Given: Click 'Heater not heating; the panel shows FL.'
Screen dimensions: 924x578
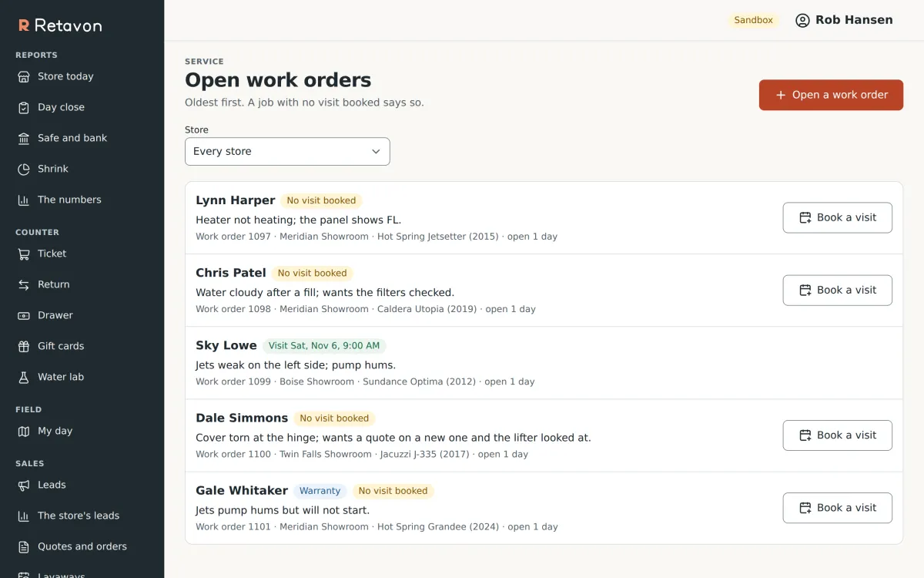Looking at the screenshot, I should coord(299,220).
